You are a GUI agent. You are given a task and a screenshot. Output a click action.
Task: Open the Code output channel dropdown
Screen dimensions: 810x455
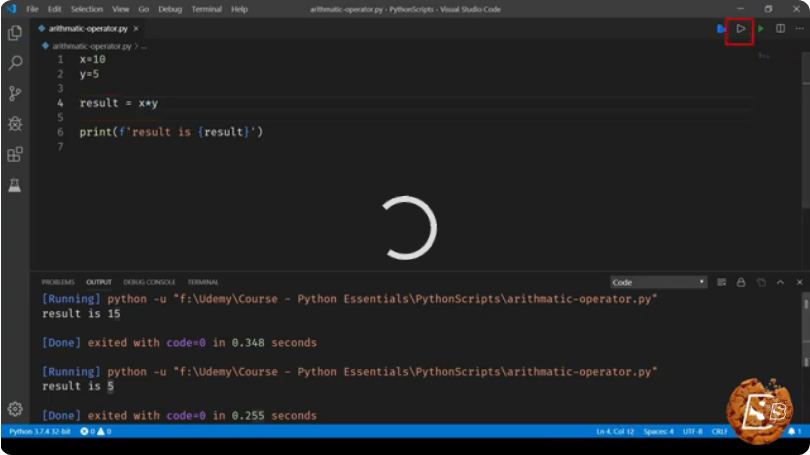(658, 282)
